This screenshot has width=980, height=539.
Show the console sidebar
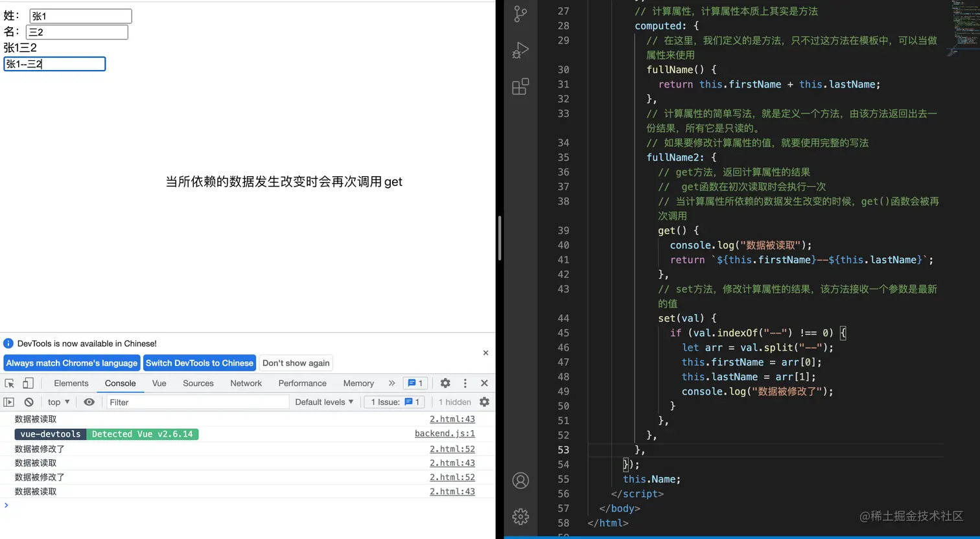click(x=9, y=402)
